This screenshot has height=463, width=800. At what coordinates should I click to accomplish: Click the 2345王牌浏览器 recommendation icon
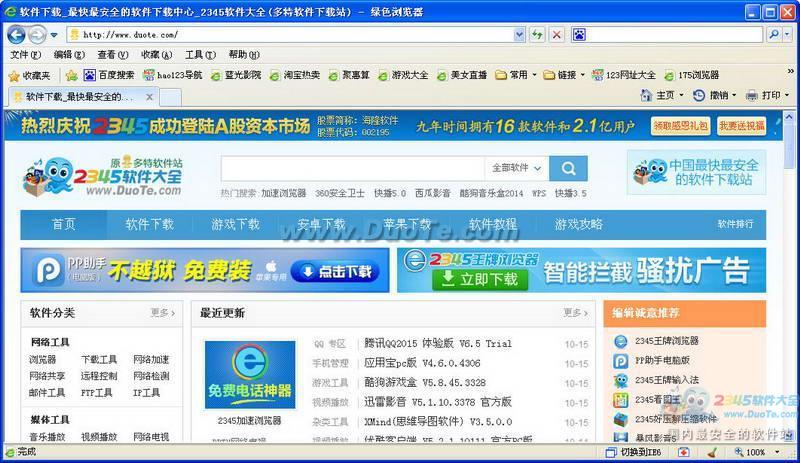pos(620,341)
